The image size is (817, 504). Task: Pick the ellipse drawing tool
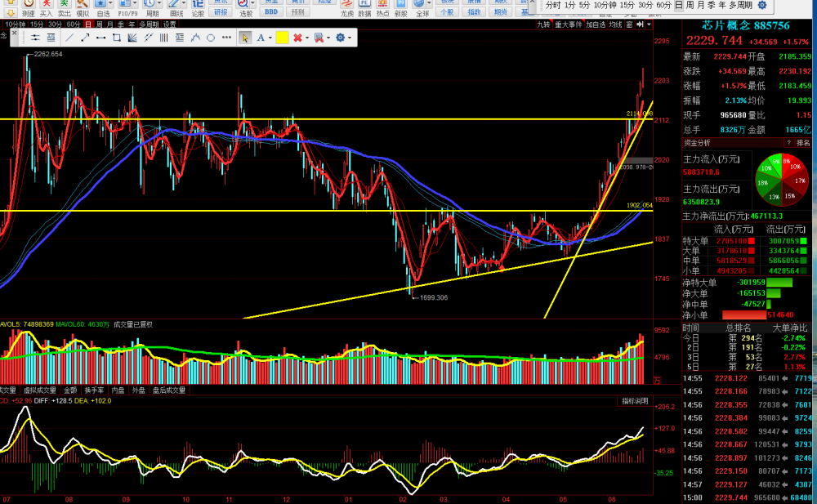tap(211, 38)
